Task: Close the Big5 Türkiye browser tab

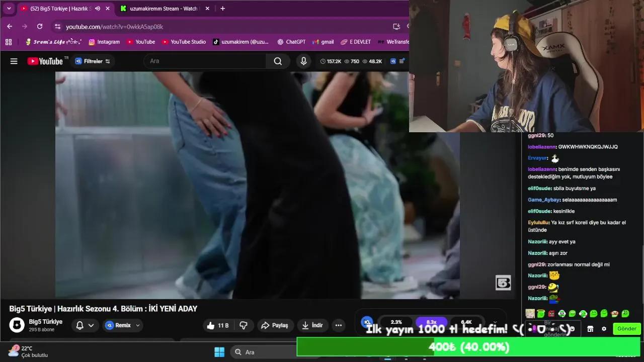Action: (107, 9)
